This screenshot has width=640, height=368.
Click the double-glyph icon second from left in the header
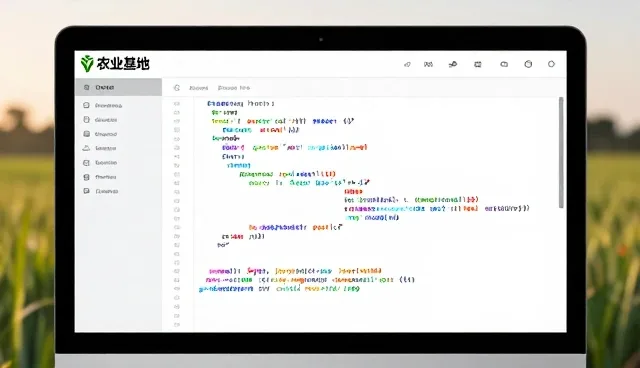tap(428, 64)
